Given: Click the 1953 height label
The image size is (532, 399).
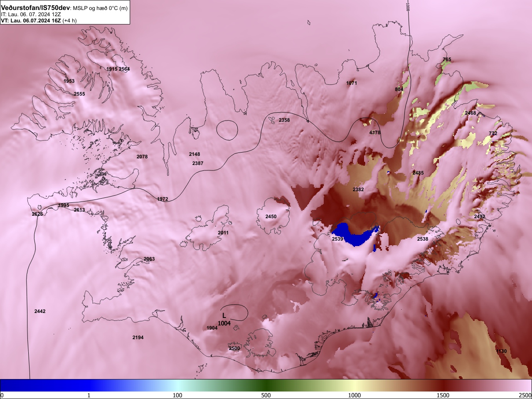Looking at the screenshot, I should 69,81.
